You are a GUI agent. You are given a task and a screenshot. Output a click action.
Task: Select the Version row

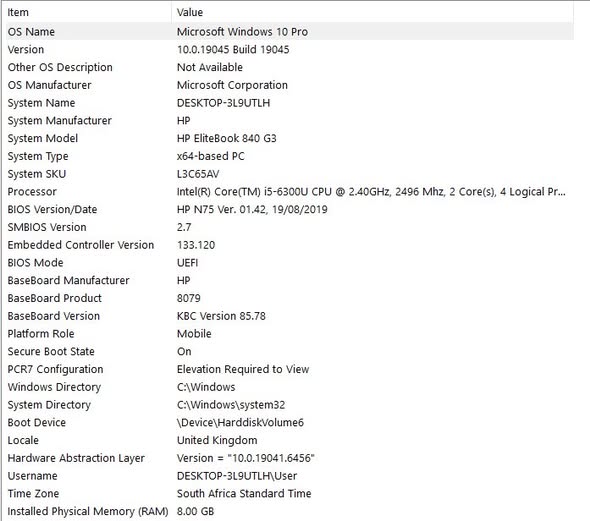click(x=290, y=49)
